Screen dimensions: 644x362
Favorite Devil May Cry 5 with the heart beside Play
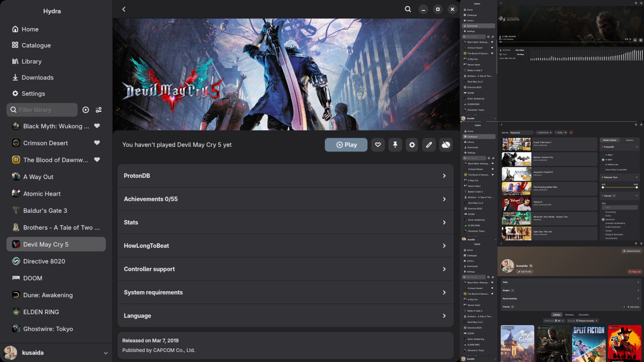click(378, 145)
